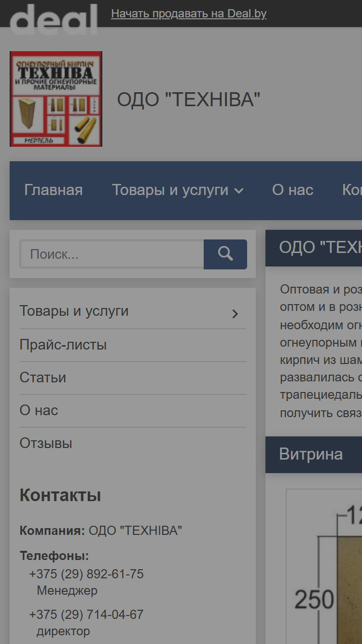This screenshot has width=362, height=644.
Task: Open Отзывы in the sidebar
Action: click(46, 443)
